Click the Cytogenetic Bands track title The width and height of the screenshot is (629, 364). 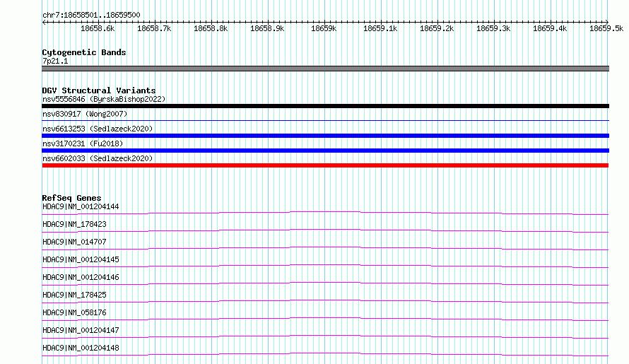[84, 52]
